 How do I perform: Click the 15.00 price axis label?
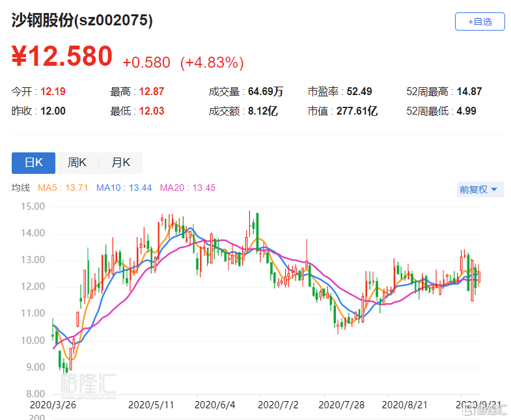click(x=33, y=206)
